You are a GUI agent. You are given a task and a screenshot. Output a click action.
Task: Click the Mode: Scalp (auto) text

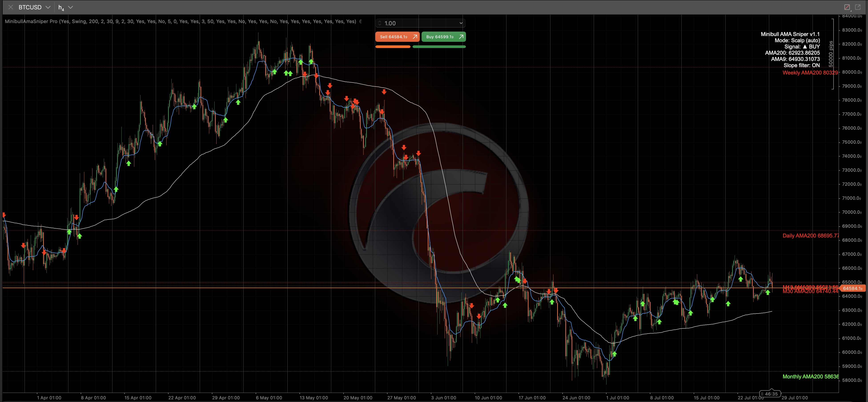(797, 40)
